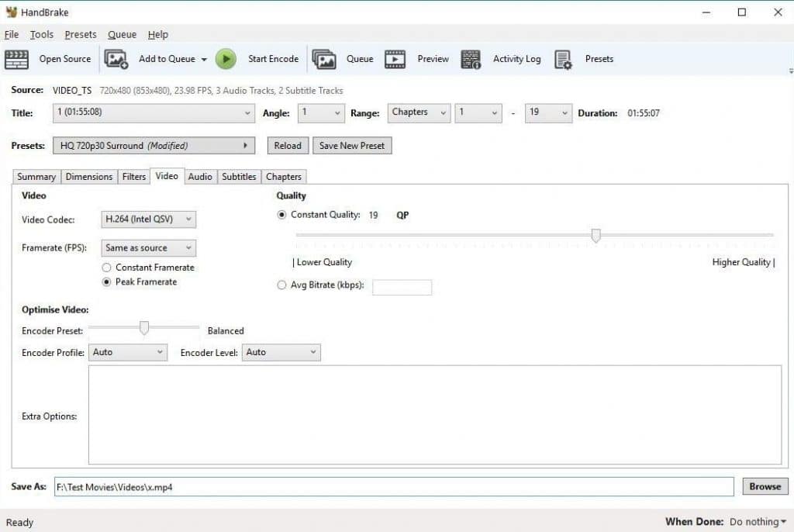794x532 pixels.
Task: Click the Preview label in toolbar
Action: click(433, 59)
